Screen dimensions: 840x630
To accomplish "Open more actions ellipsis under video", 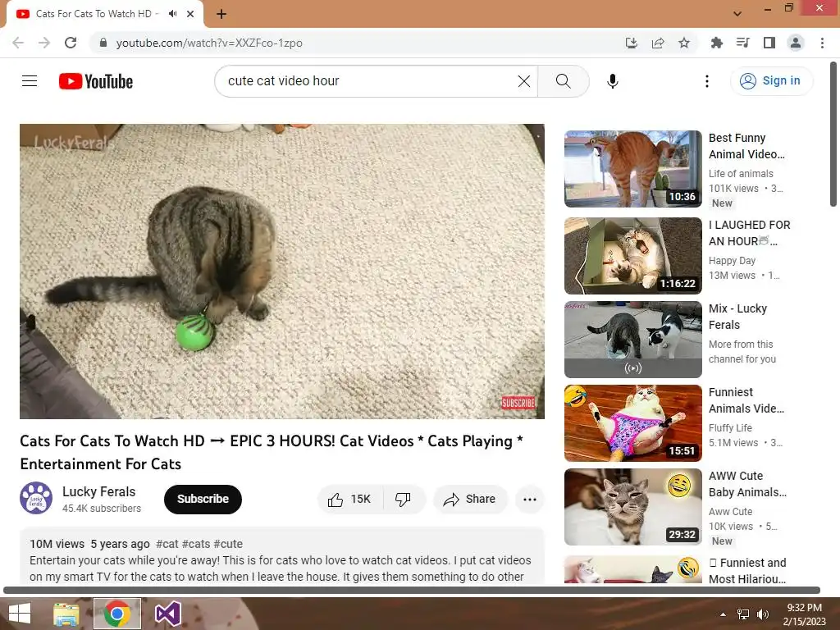I will (530, 500).
